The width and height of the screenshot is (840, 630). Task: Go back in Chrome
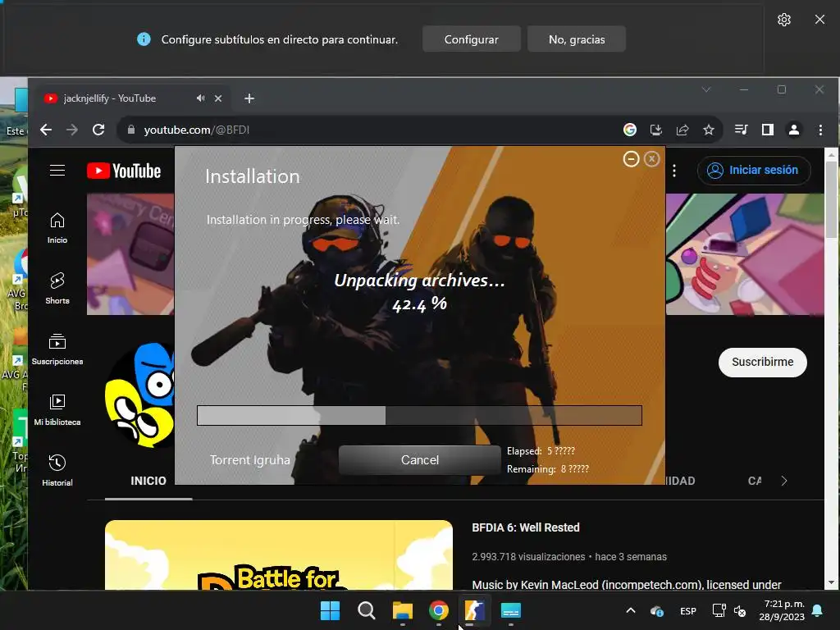46,130
